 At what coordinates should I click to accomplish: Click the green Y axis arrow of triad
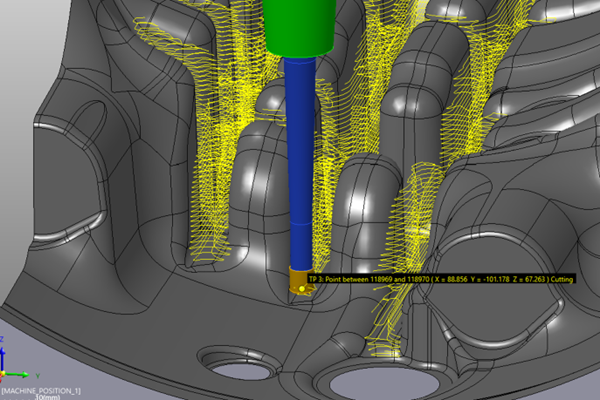pos(17,375)
